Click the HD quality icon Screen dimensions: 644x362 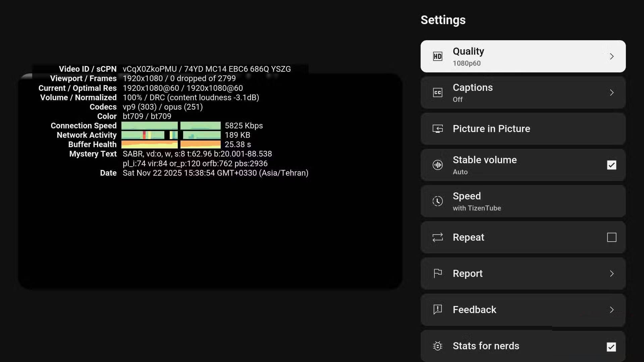[437, 56]
